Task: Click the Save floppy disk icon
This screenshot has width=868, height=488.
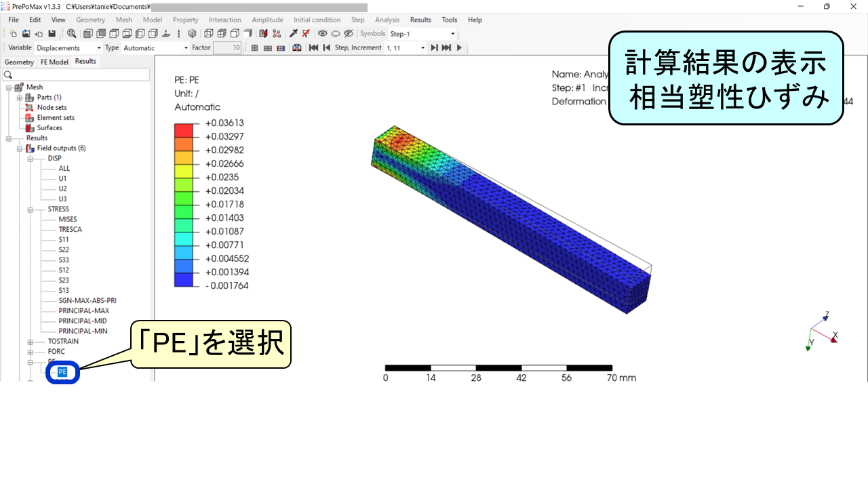Action: click(x=52, y=34)
